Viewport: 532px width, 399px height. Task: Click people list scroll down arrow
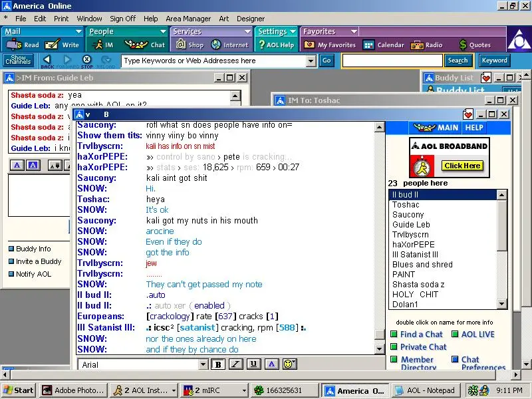[x=502, y=304]
